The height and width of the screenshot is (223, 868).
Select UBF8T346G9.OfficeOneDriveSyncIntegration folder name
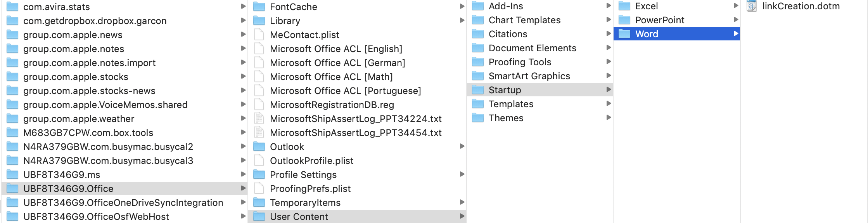click(x=123, y=202)
